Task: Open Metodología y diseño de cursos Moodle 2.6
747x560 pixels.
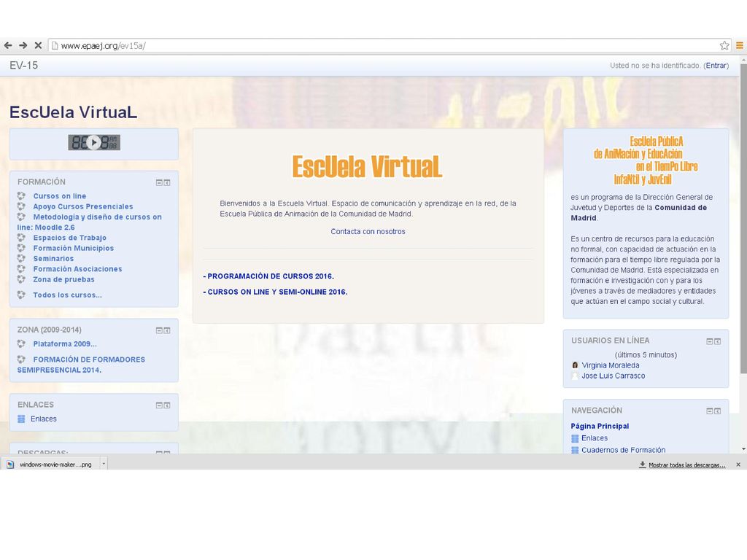Action: [x=90, y=222]
